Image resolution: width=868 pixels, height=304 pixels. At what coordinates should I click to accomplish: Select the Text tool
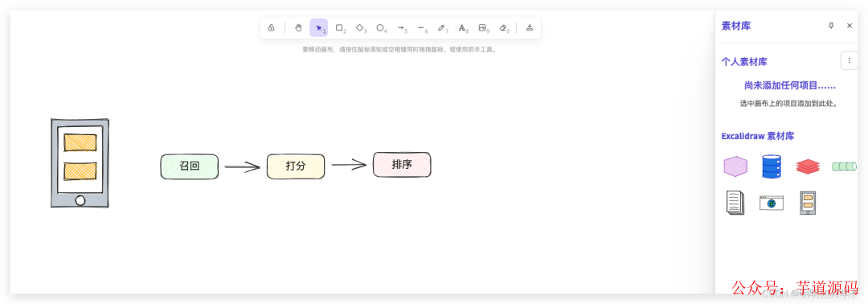462,27
